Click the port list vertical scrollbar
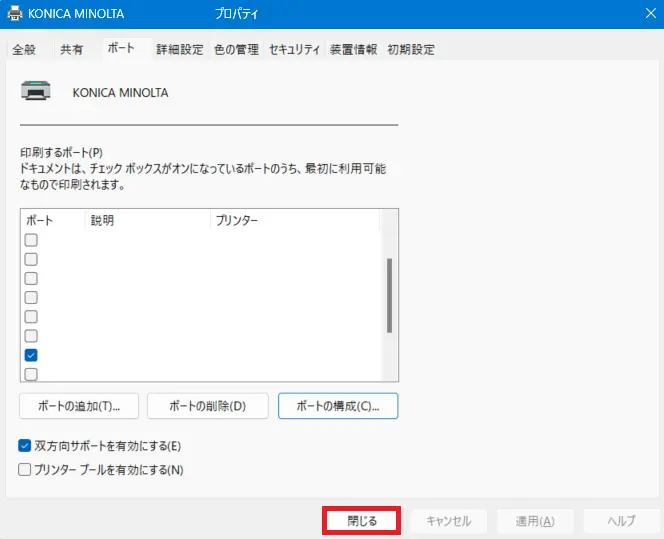 (x=389, y=295)
